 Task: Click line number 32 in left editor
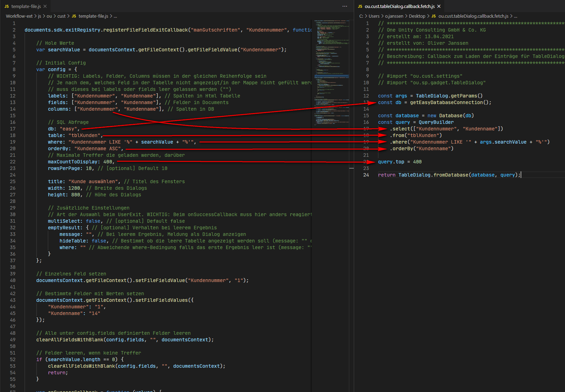click(x=12, y=228)
